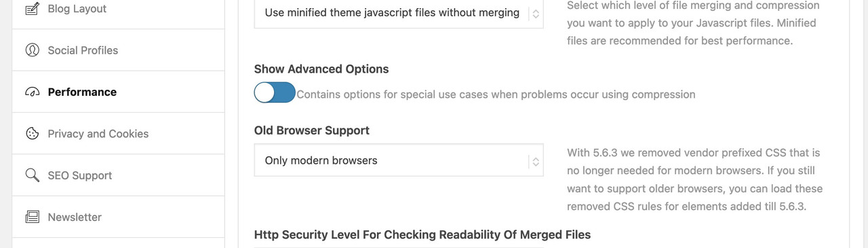
Task: Click the Performance speedometer icon
Action: tap(32, 92)
